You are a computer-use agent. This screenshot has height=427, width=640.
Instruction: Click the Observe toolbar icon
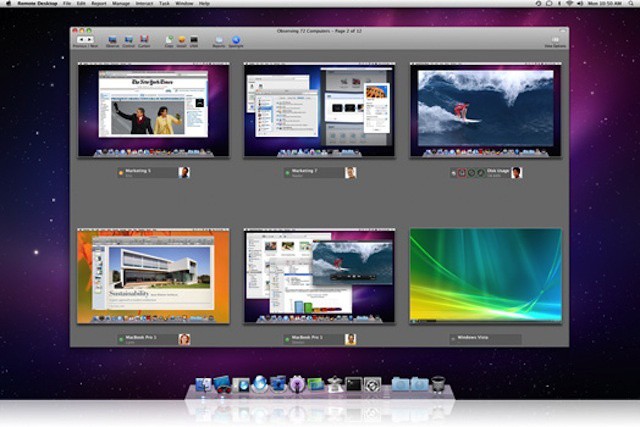pyautogui.click(x=112, y=40)
